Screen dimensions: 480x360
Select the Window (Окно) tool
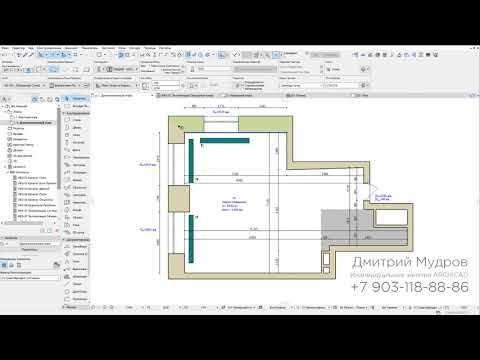coord(76,135)
